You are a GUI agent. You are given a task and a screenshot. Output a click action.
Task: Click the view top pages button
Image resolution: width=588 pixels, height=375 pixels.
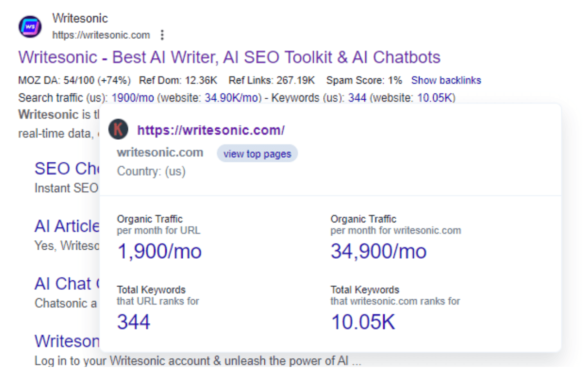click(x=257, y=153)
